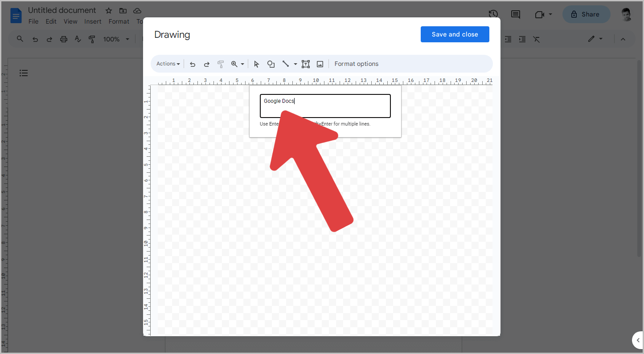The height and width of the screenshot is (354, 644).
Task: Open the Insert menu
Action: point(93,21)
